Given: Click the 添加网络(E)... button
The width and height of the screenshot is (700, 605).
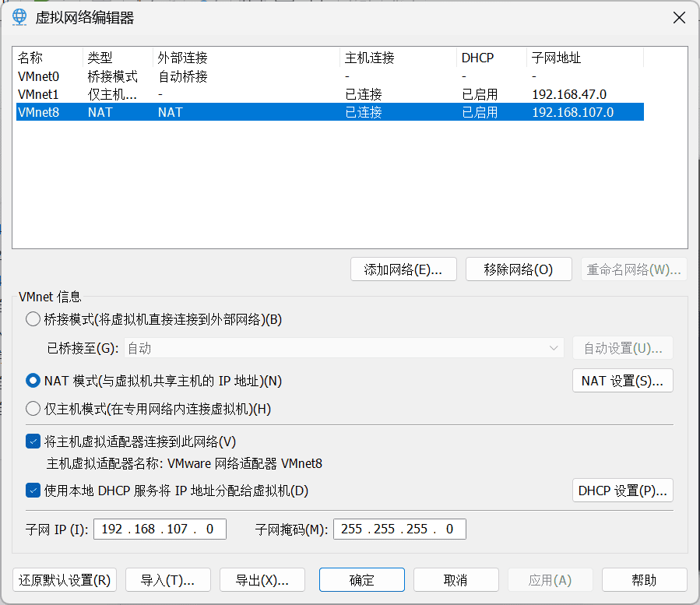Looking at the screenshot, I should pyautogui.click(x=403, y=269).
